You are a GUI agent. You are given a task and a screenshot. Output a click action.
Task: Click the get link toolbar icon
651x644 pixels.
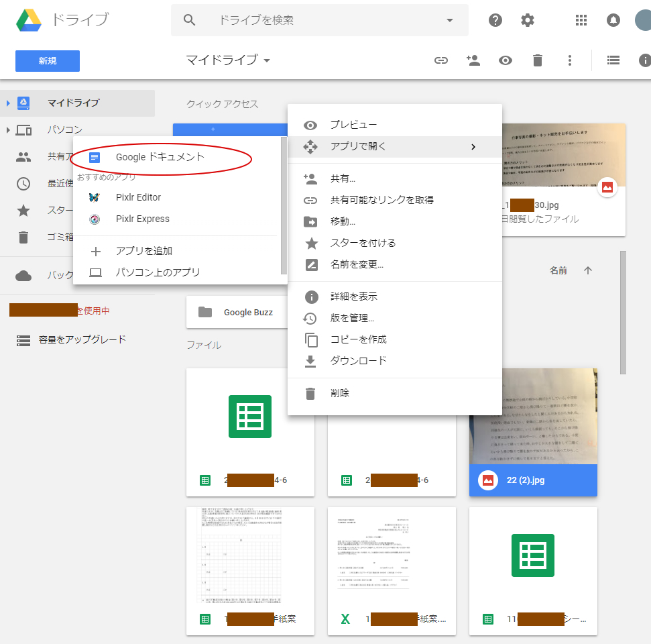click(x=441, y=60)
